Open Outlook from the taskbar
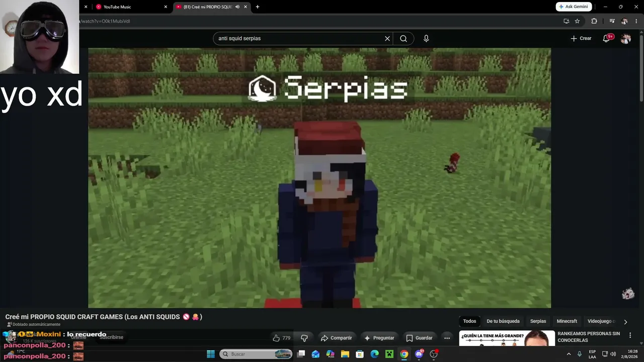The width and height of the screenshot is (644, 362). (x=315, y=354)
